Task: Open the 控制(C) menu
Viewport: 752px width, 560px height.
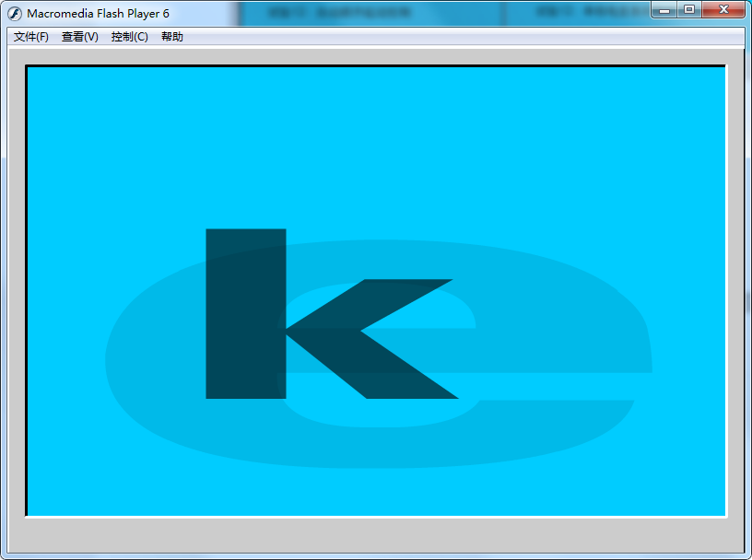Action: click(x=129, y=37)
